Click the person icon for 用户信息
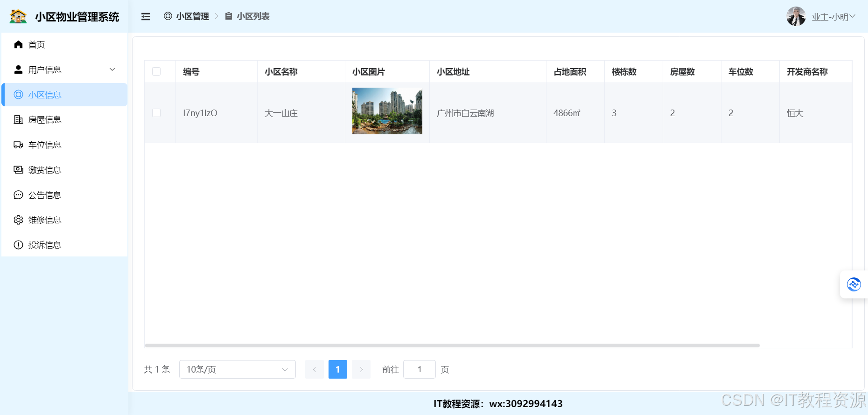The image size is (868, 415). pos(18,69)
